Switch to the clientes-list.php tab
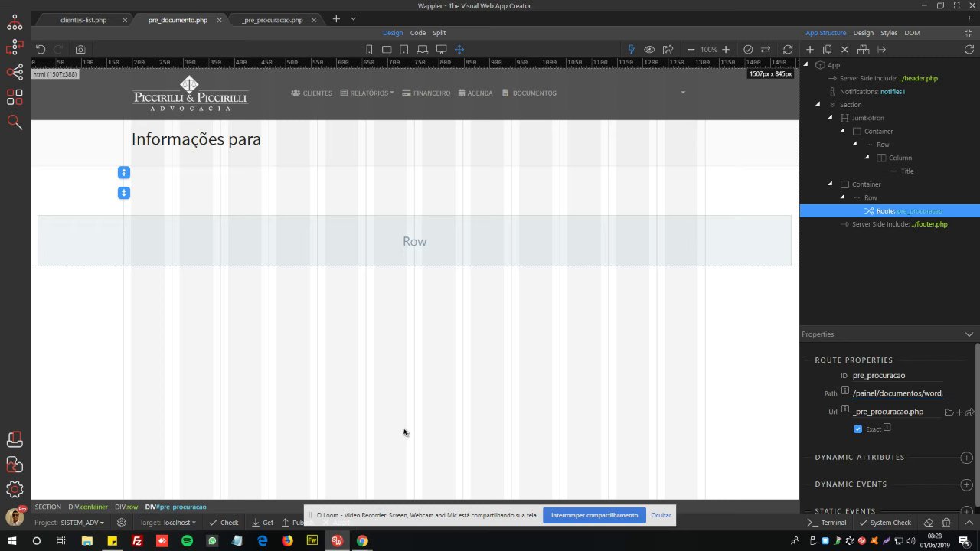Viewport: 980px width, 551px height. pyautogui.click(x=83, y=20)
